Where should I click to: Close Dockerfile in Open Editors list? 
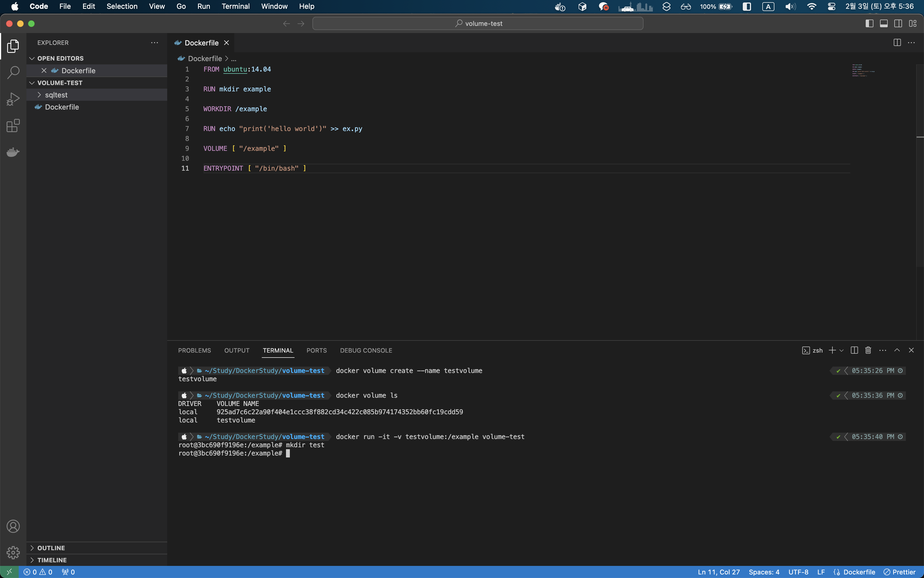click(44, 71)
